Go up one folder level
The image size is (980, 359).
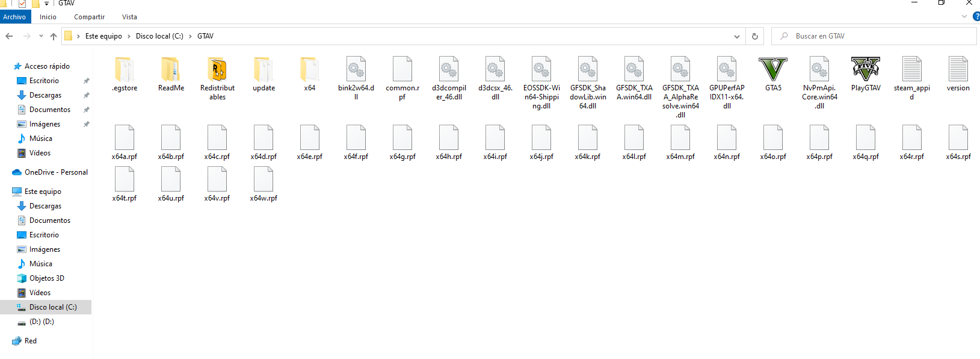[x=54, y=36]
